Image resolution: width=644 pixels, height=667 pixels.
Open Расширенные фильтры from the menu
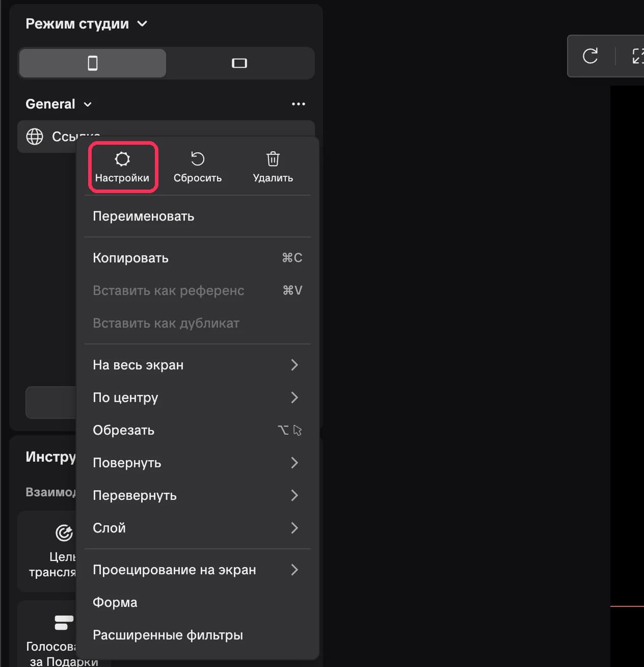pyautogui.click(x=197, y=635)
